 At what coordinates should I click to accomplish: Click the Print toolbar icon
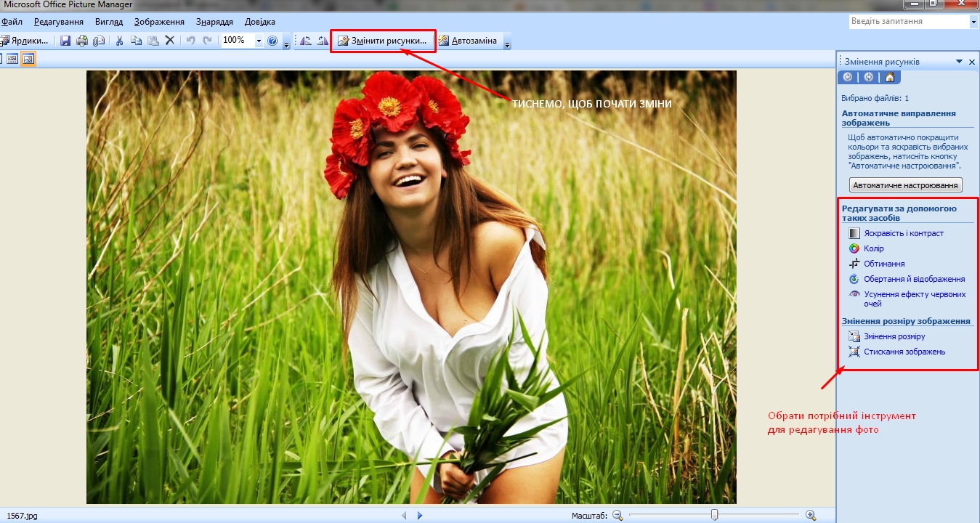pos(82,41)
